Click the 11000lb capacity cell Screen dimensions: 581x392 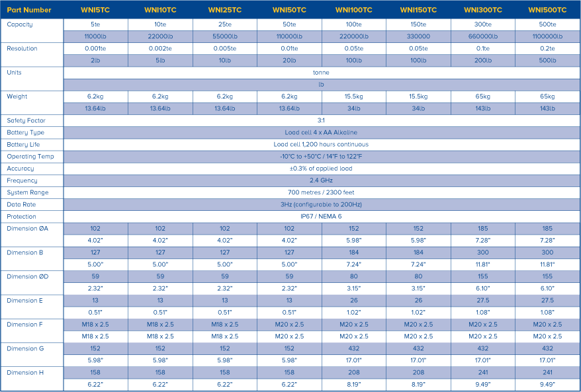[95, 36]
